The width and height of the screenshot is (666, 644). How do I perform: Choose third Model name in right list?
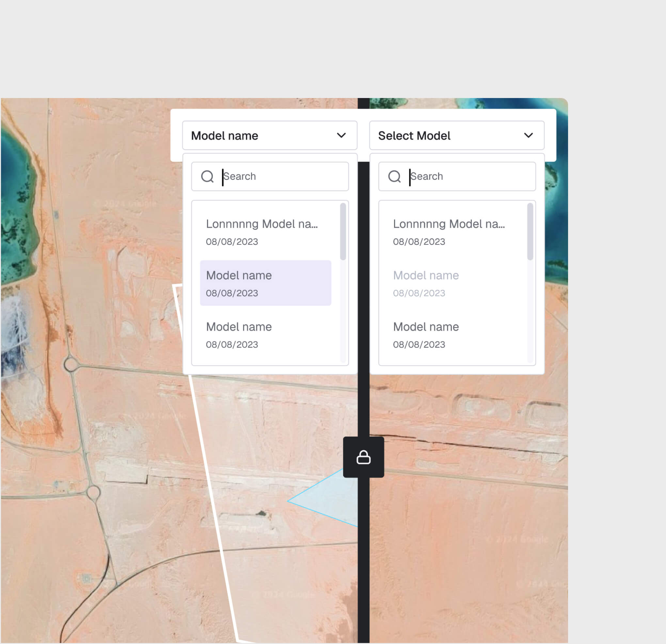452,335
